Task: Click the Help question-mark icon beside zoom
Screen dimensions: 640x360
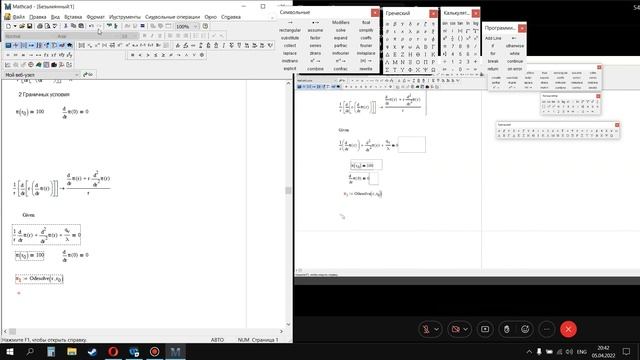Action: coord(205,26)
